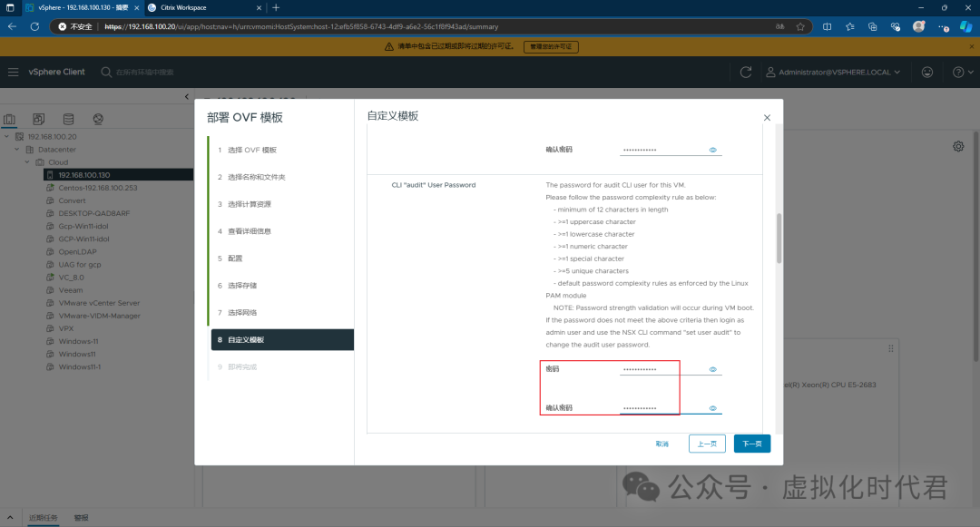The image size is (980, 527).
Task: Select Centos-192.168.100.253 VM in tree
Action: (97, 188)
